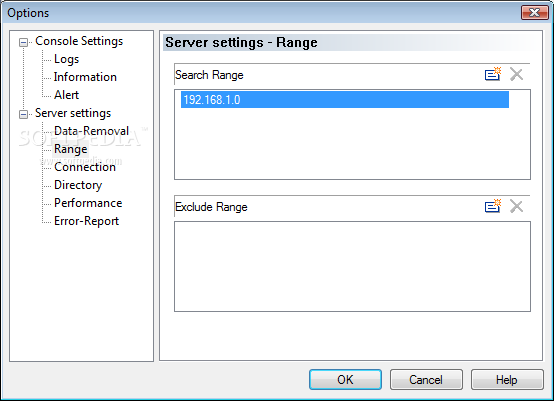This screenshot has height=401, width=554.
Task: Open the Information settings page
Action: click(85, 77)
